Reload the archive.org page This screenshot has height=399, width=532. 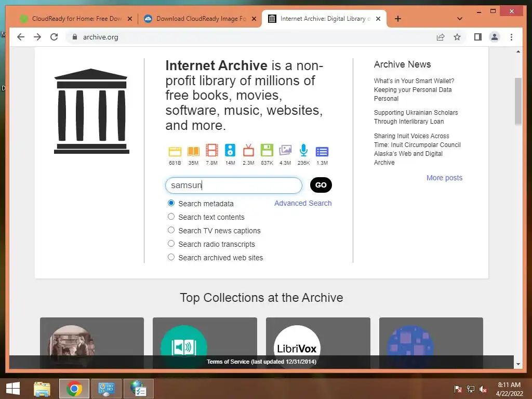54,37
